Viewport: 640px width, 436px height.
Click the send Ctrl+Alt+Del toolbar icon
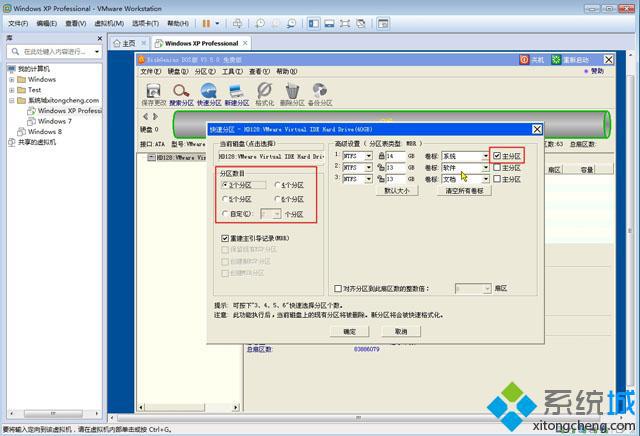pos(237,24)
